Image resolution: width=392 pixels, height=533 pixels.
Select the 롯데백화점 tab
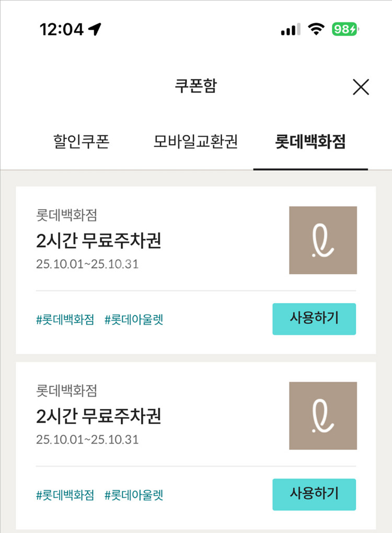click(x=310, y=142)
